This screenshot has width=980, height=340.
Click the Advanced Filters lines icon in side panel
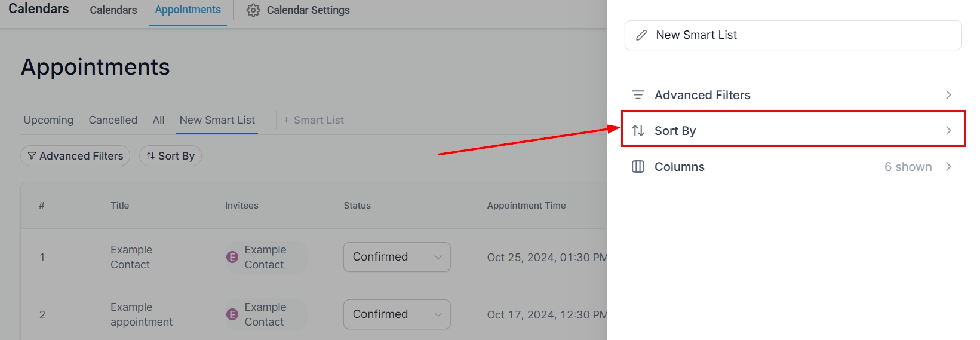tap(638, 95)
